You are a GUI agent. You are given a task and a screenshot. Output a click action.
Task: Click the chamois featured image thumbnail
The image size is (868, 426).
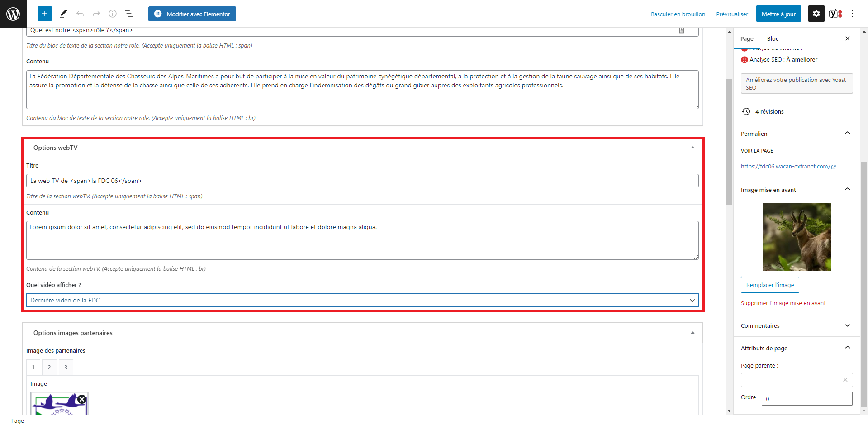tap(797, 237)
